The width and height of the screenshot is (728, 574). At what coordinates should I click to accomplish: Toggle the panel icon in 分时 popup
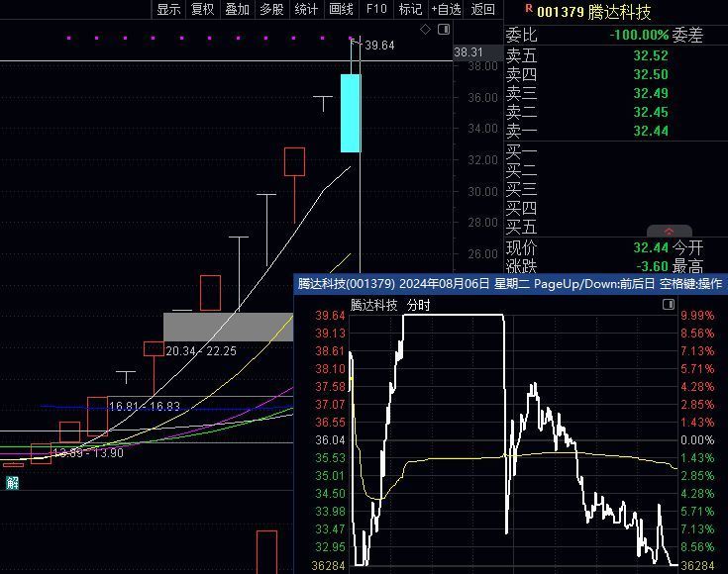pos(669,304)
